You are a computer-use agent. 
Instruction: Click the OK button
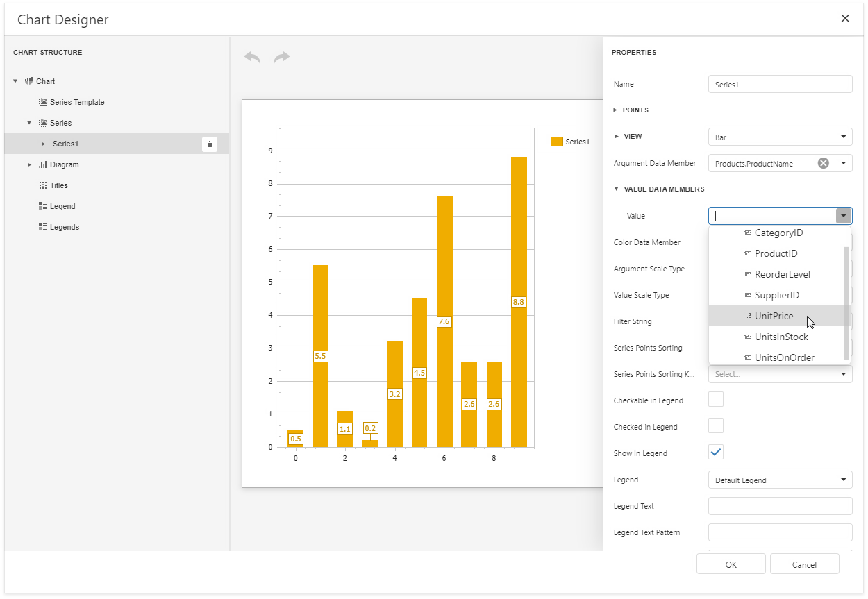731,564
